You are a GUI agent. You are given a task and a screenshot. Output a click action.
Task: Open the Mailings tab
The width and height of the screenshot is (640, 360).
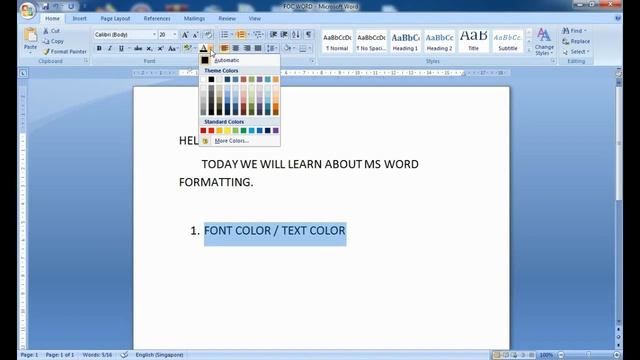click(194, 19)
